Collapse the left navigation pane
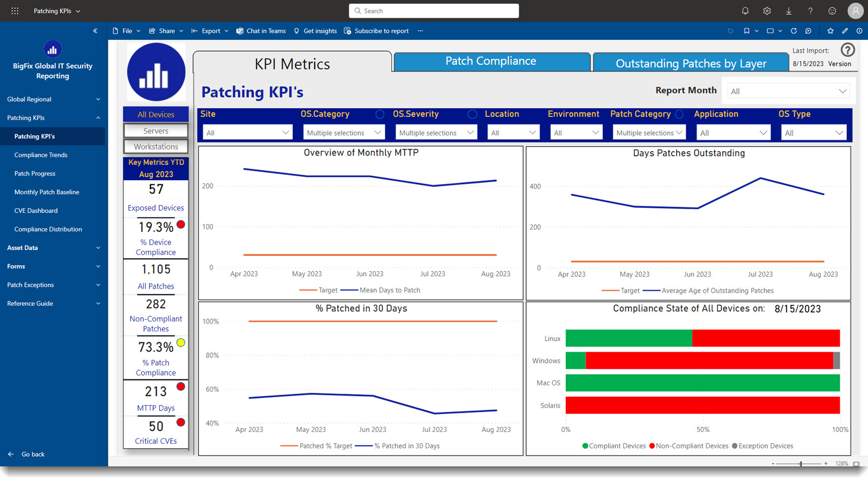 (95, 31)
